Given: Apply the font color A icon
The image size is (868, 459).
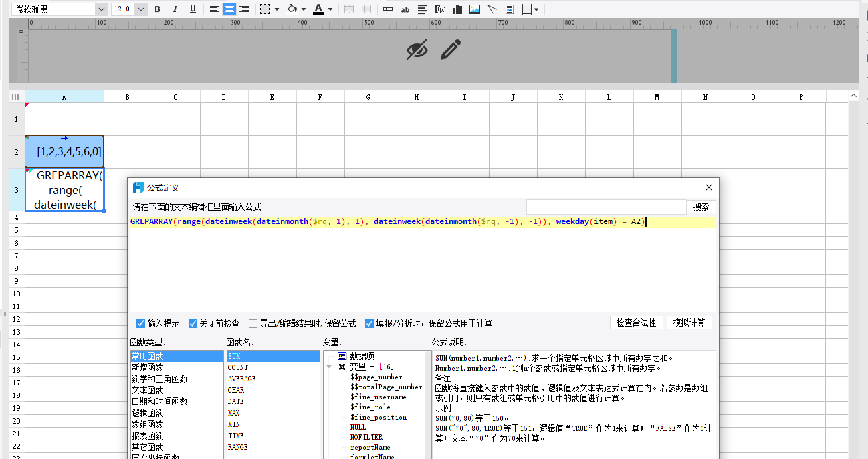Looking at the screenshot, I should [318, 9].
